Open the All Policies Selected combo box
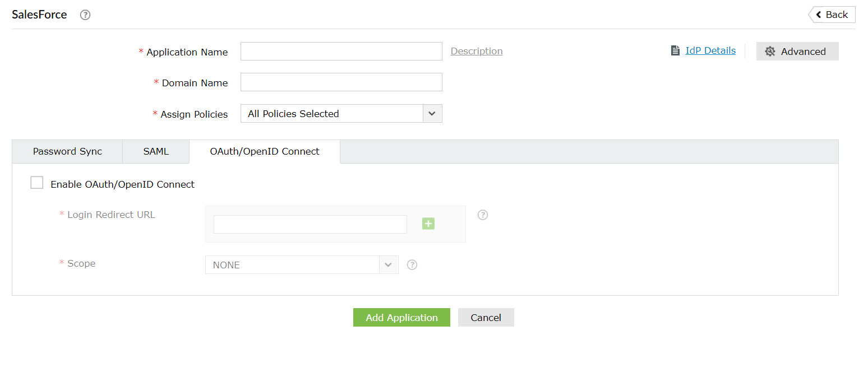The height and width of the screenshot is (372, 868). (x=341, y=114)
